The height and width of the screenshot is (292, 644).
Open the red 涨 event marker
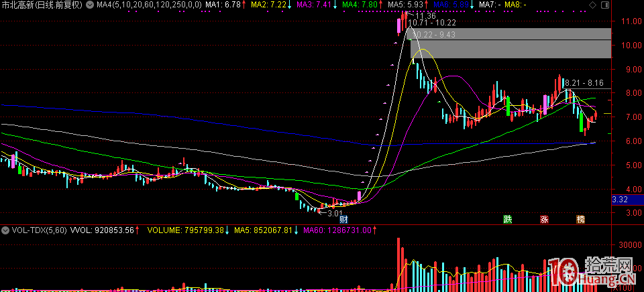coord(544,220)
